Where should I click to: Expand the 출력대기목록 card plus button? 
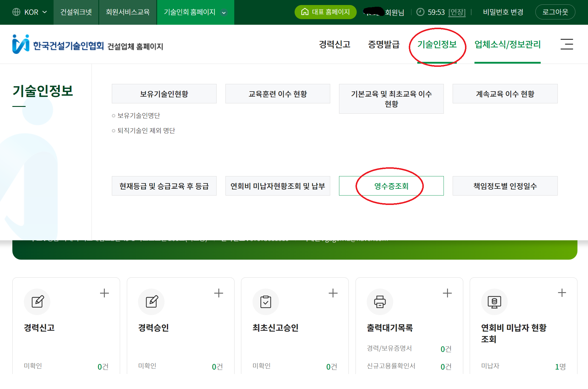click(447, 293)
